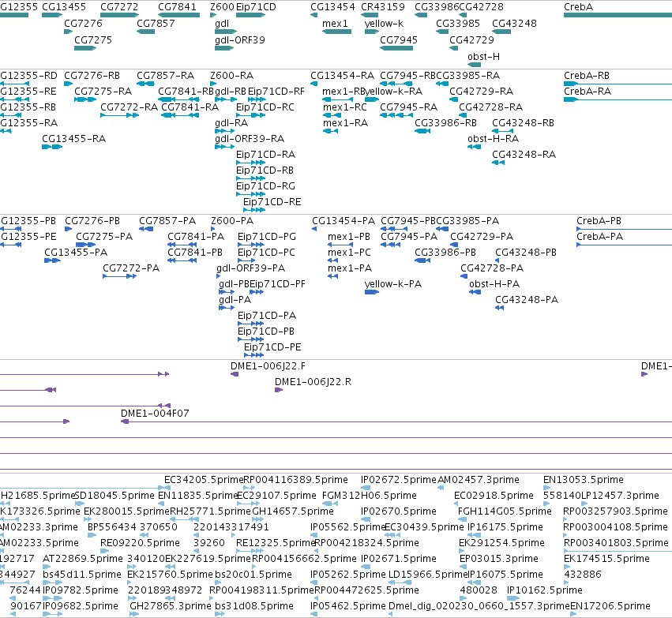Open the EK174515.5prime EST label

[x=606, y=559]
